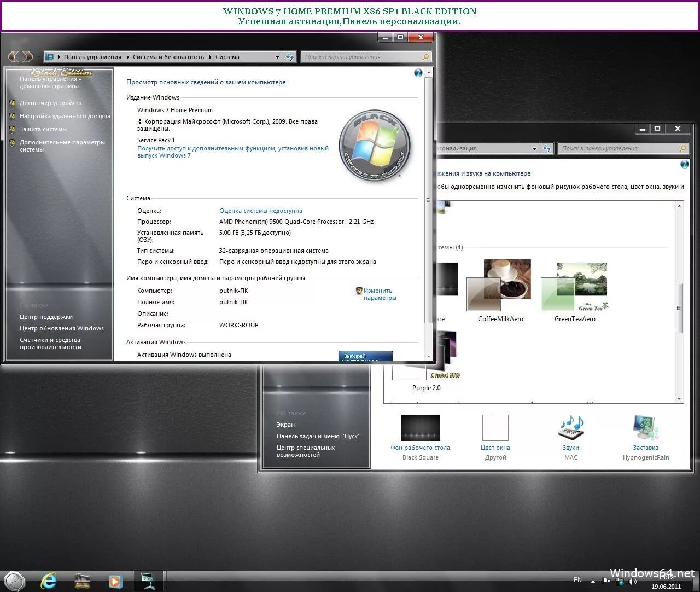Click System window scrollbar up arrow
The height and width of the screenshot is (592, 700).
(x=429, y=72)
